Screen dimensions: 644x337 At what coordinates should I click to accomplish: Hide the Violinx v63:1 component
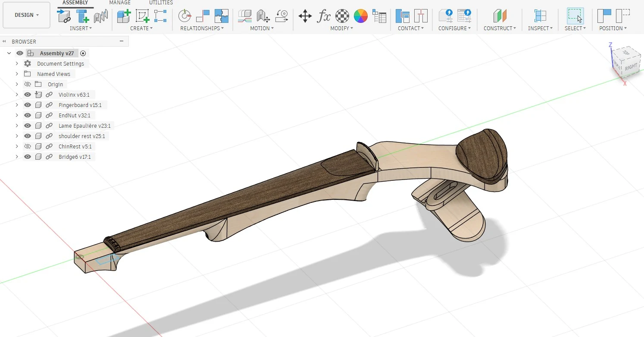[28, 94]
